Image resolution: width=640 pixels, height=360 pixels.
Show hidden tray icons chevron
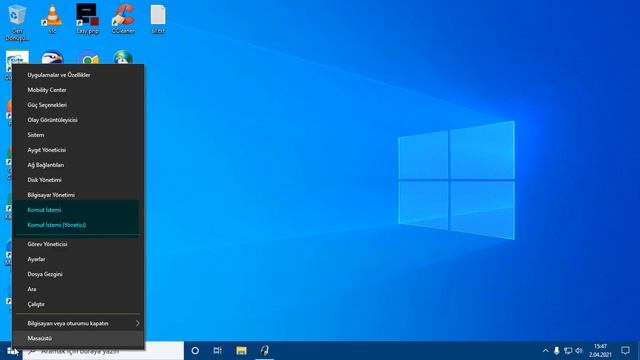coord(545,351)
